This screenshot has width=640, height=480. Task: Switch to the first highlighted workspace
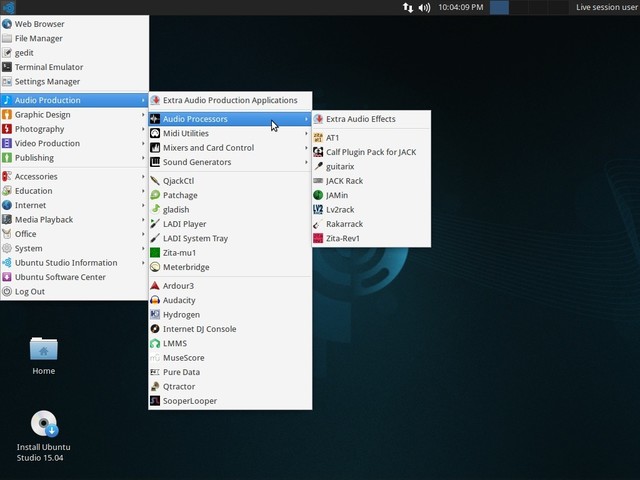[x=499, y=7]
